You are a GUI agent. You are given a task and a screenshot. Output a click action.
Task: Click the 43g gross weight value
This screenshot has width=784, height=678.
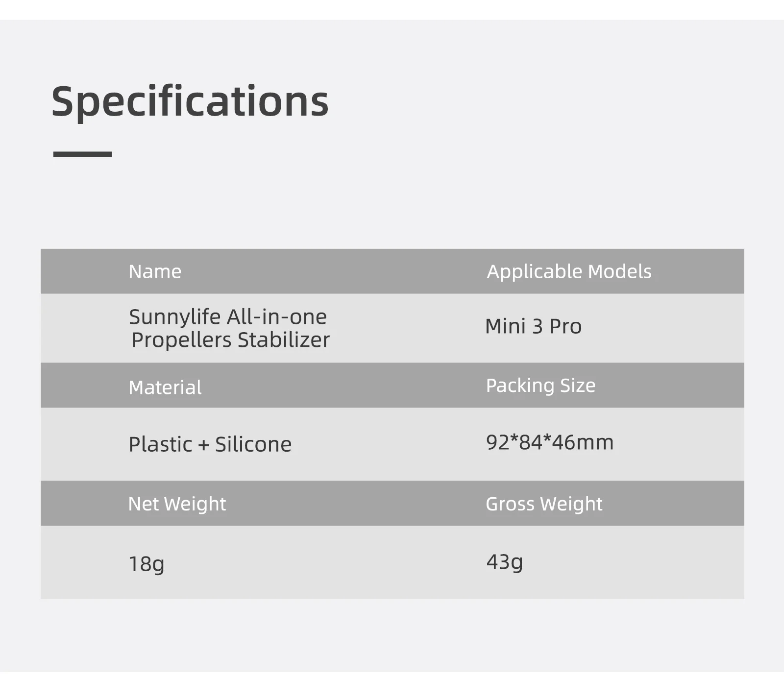(504, 562)
